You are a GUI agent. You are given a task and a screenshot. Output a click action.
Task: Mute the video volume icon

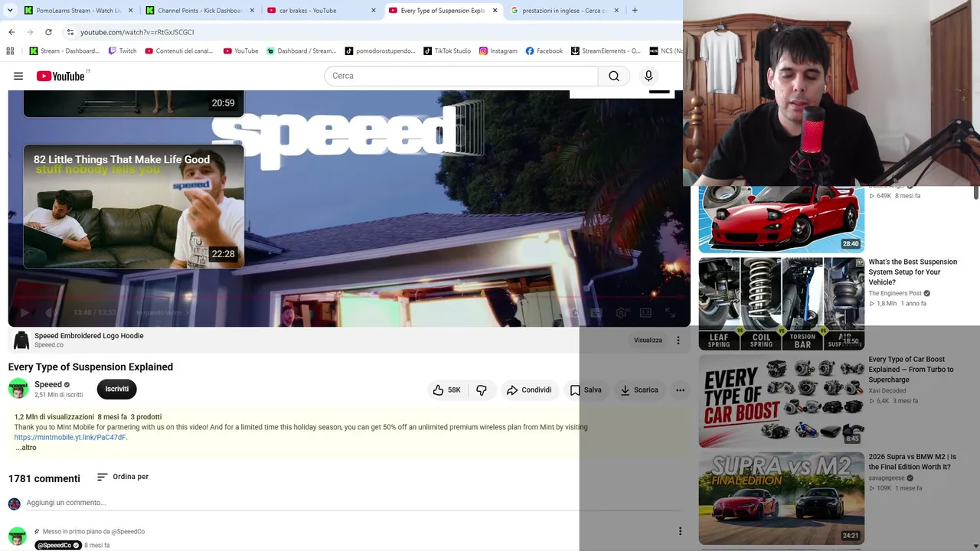(51, 312)
